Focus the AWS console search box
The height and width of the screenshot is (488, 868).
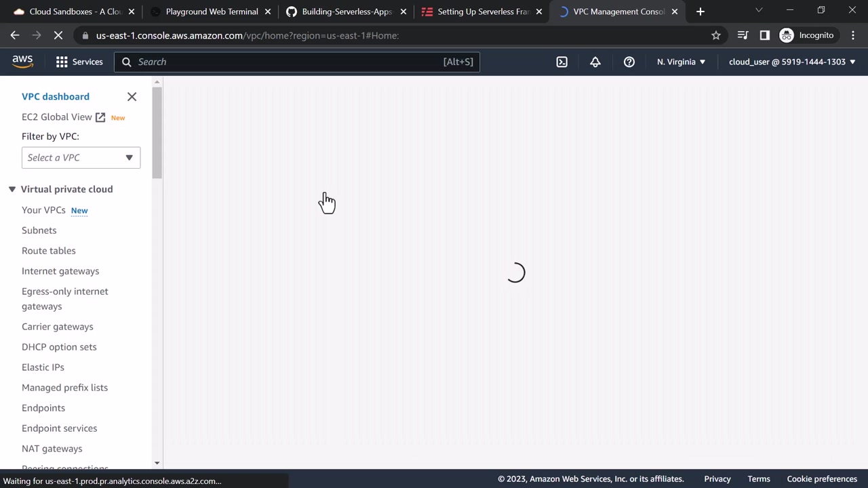click(x=297, y=62)
